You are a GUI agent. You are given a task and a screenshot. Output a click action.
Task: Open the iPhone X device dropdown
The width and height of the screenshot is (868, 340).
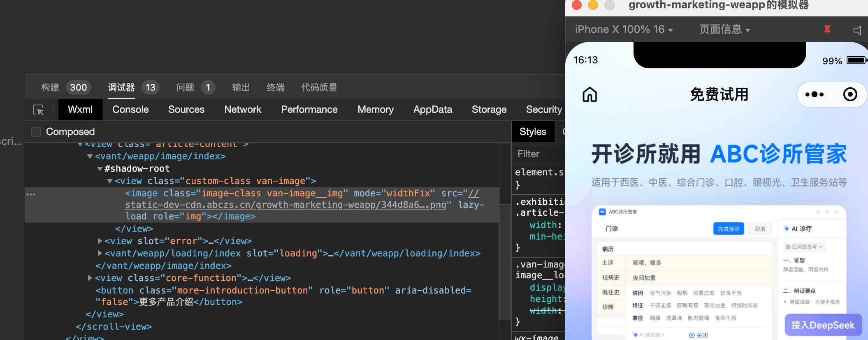click(x=624, y=30)
